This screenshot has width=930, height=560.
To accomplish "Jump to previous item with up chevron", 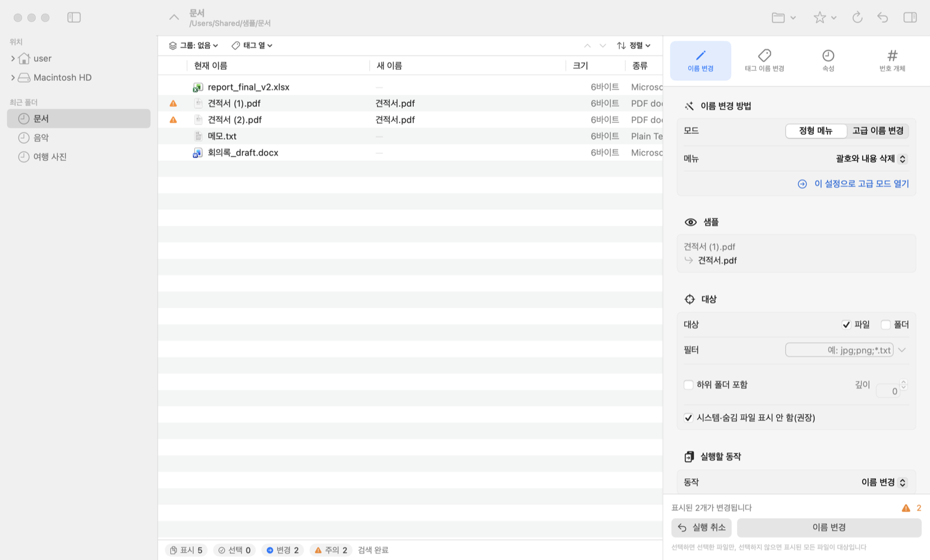I will (x=587, y=45).
